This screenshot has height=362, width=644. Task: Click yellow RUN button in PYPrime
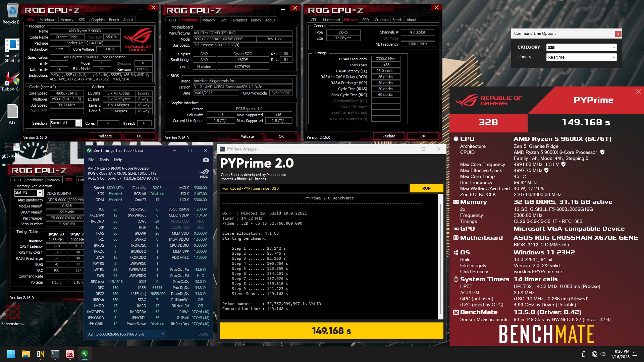426,188
